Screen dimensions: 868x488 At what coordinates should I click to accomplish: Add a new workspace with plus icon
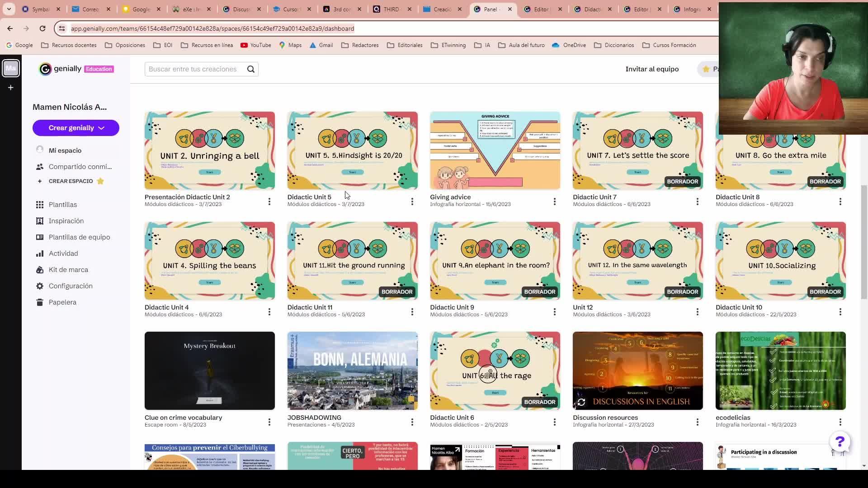pyautogui.click(x=10, y=87)
